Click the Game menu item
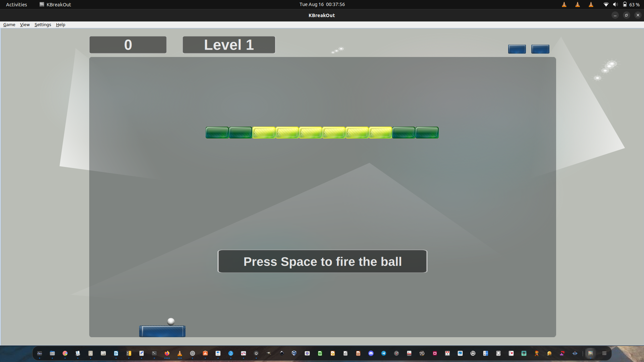 click(9, 24)
